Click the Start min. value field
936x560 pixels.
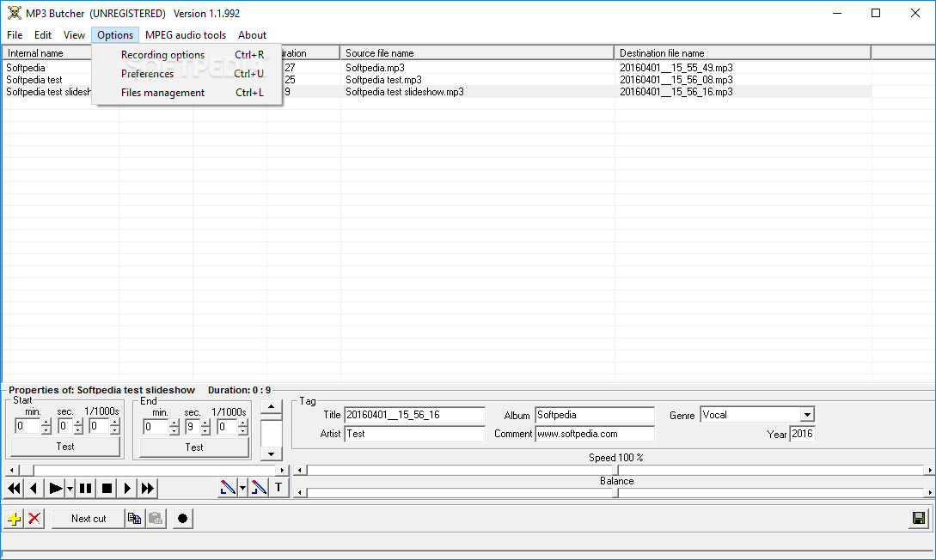[x=28, y=426]
